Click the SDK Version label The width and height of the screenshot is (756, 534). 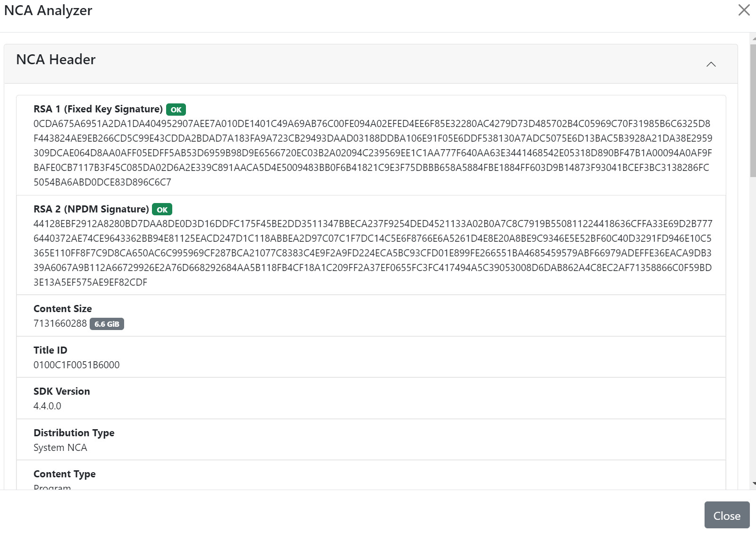[62, 391]
